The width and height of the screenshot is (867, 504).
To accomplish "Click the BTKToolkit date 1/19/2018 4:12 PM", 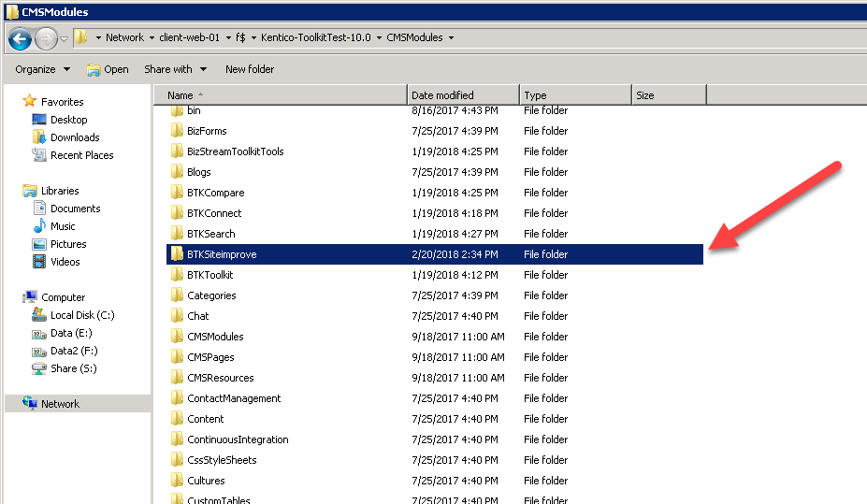I will (x=455, y=275).
